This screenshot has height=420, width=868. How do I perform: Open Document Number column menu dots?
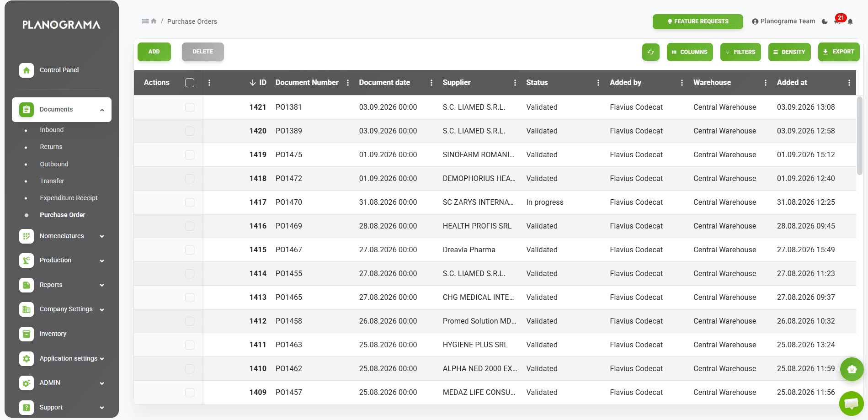point(348,83)
